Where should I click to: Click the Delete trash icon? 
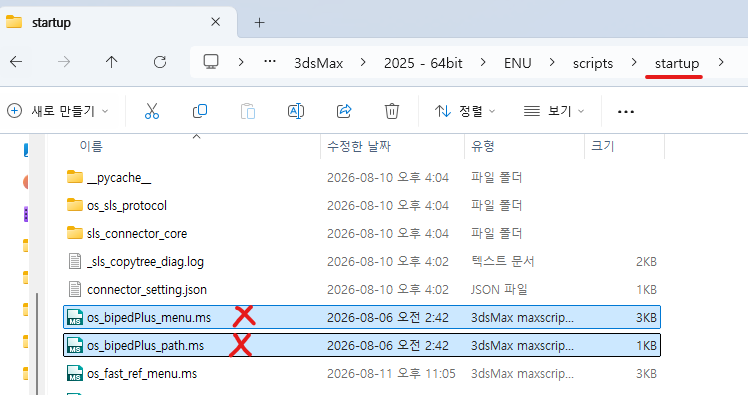point(392,111)
